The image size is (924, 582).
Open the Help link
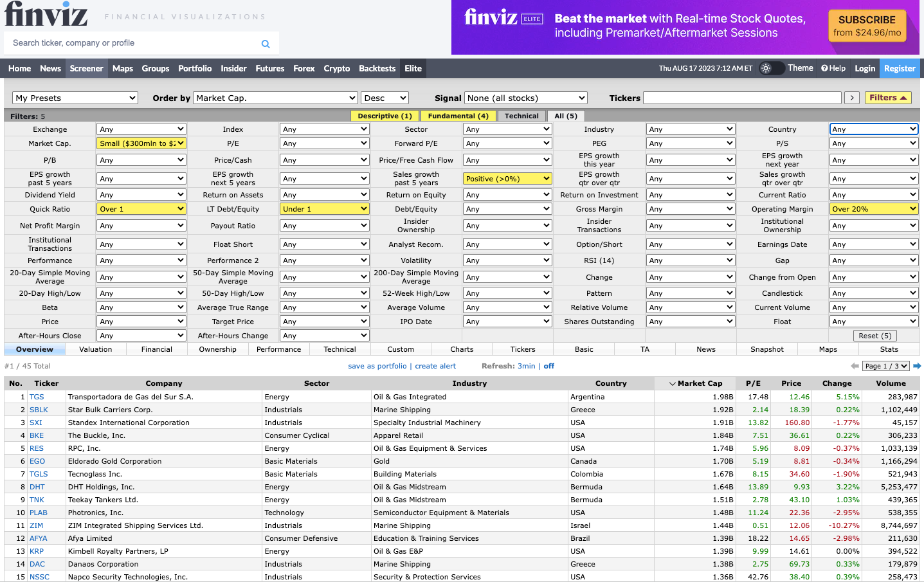(x=833, y=68)
